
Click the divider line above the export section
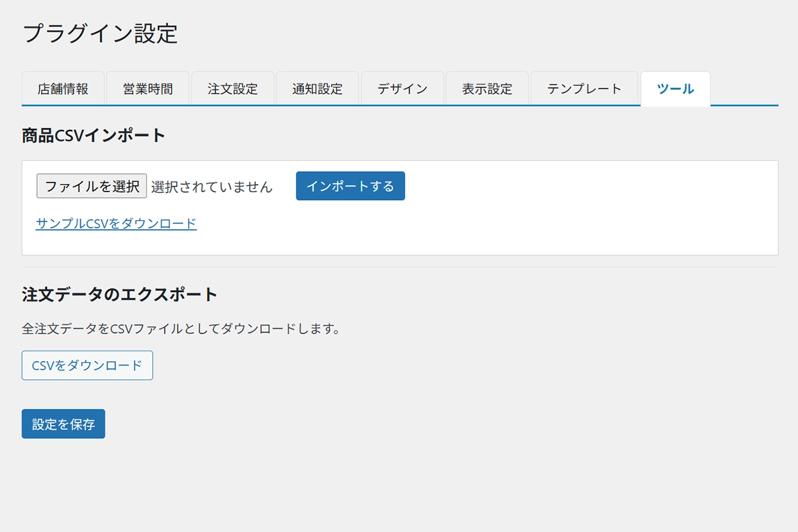[x=399, y=267]
